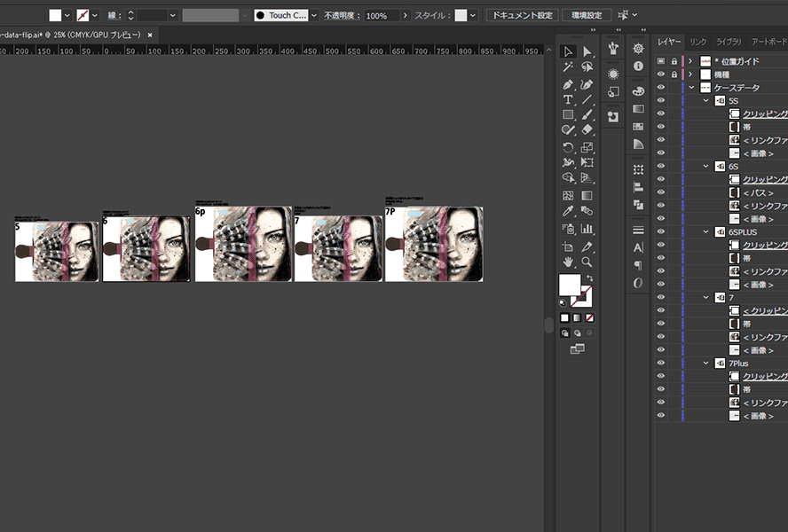The width and height of the screenshot is (788, 532).
Task: Choose the Magic Wand tool
Action: point(568,67)
